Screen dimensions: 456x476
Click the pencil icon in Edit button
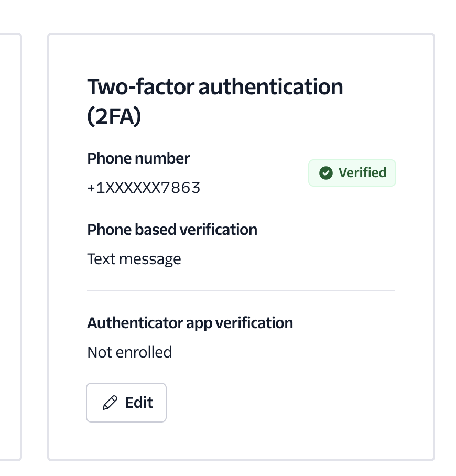(110, 403)
